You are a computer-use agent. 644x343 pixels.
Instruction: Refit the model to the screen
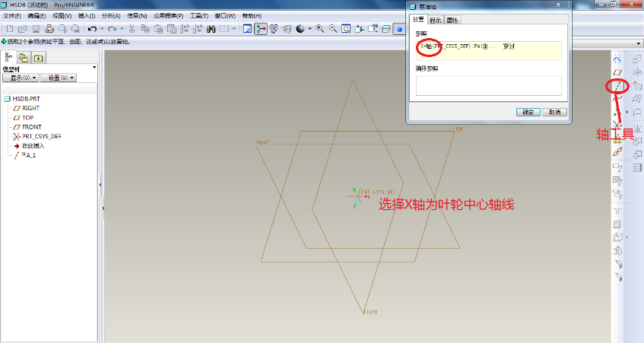346,29
